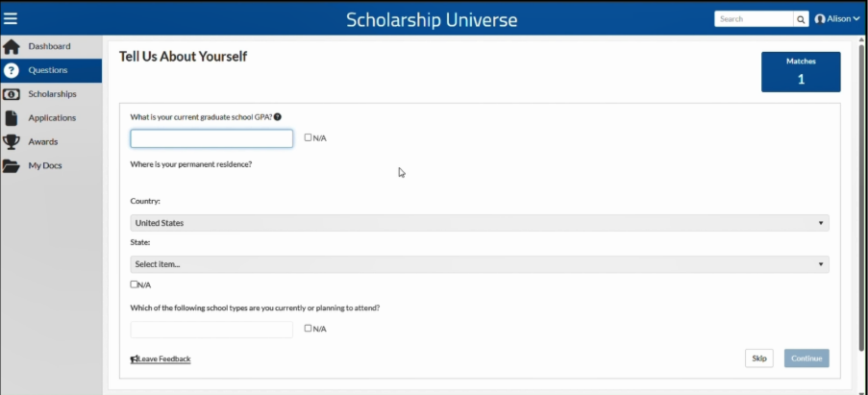Check N/A for school types question
The image size is (868, 395).
[308, 328]
